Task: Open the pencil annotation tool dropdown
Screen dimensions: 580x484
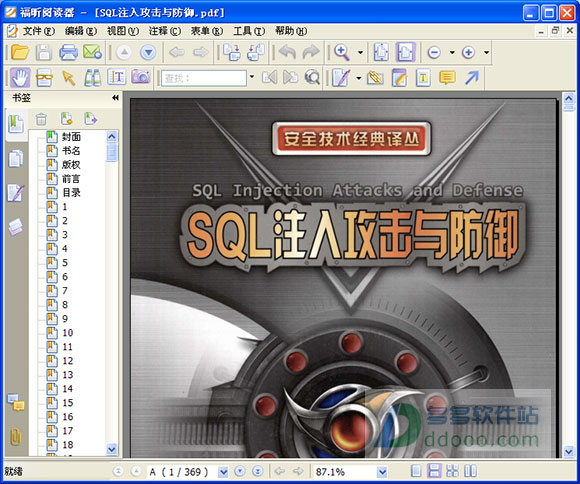Action: click(x=358, y=78)
